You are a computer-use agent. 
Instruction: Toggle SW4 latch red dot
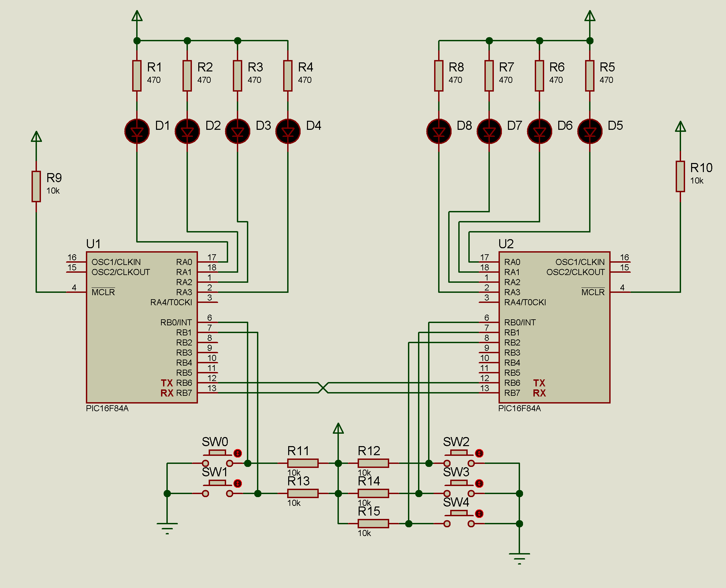click(479, 514)
